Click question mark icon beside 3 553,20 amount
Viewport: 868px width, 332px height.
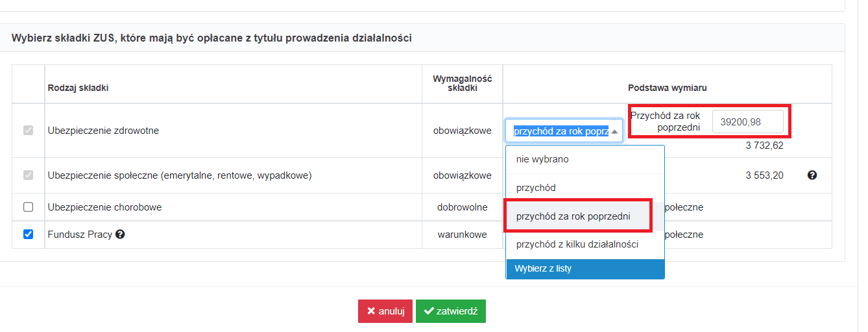(x=812, y=175)
